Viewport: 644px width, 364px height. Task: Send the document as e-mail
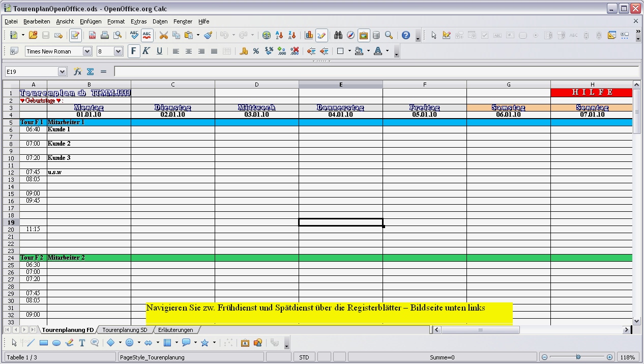point(58,35)
